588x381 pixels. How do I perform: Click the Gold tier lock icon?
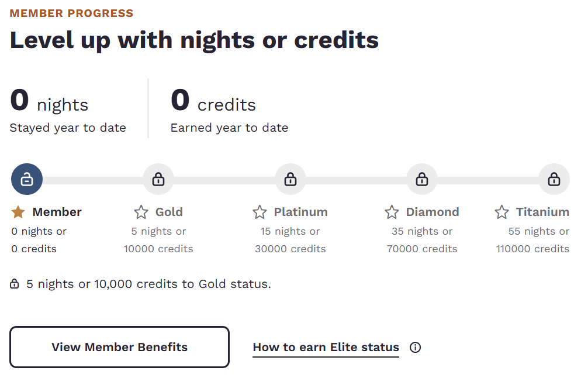pos(158,180)
